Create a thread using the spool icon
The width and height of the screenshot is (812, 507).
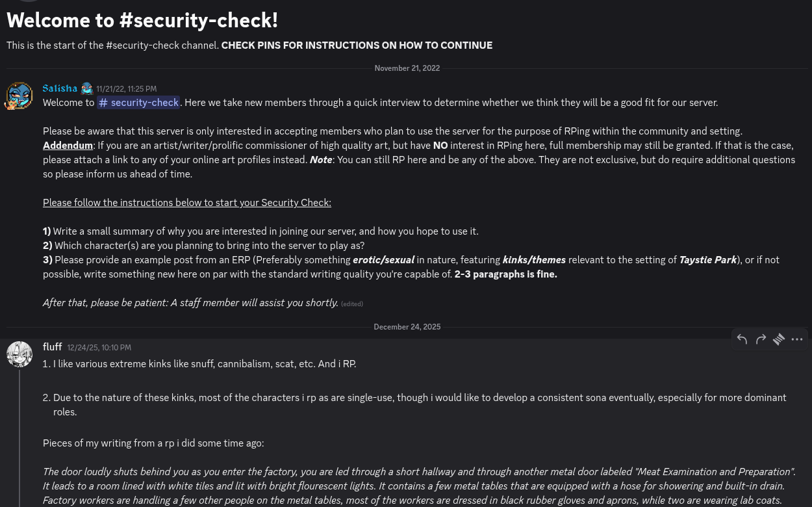tap(779, 339)
